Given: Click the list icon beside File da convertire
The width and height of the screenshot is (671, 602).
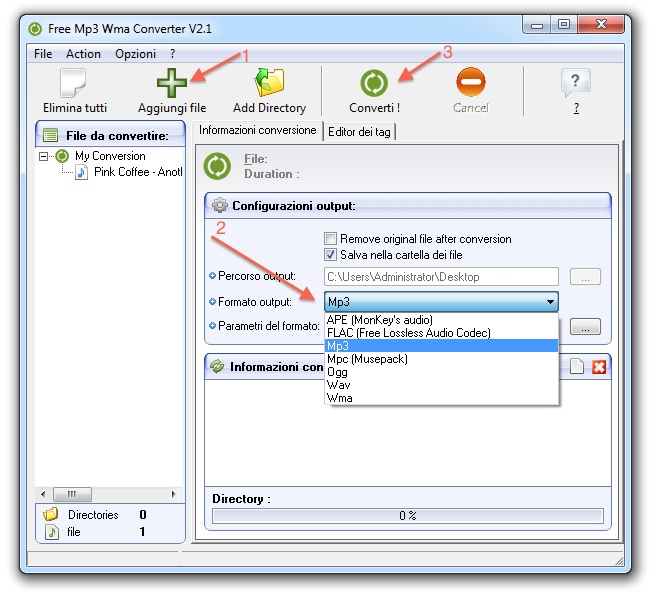Looking at the screenshot, I should (x=50, y=136).
